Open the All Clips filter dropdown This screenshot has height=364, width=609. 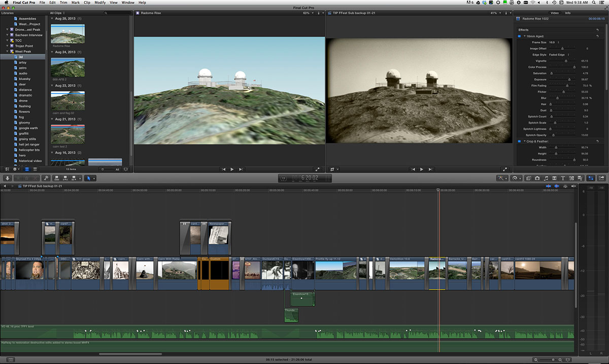[57, 13]
